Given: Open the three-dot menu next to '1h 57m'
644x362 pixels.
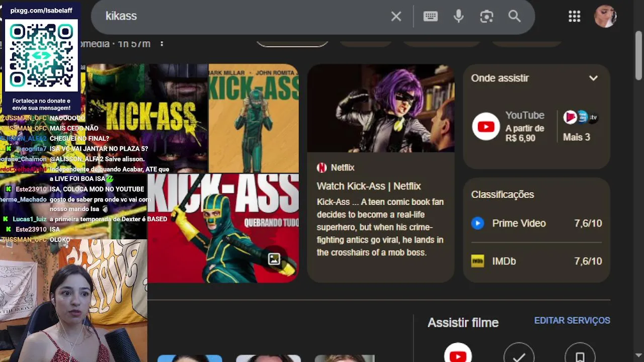Looking at the screenshot, I should [162, 44].
